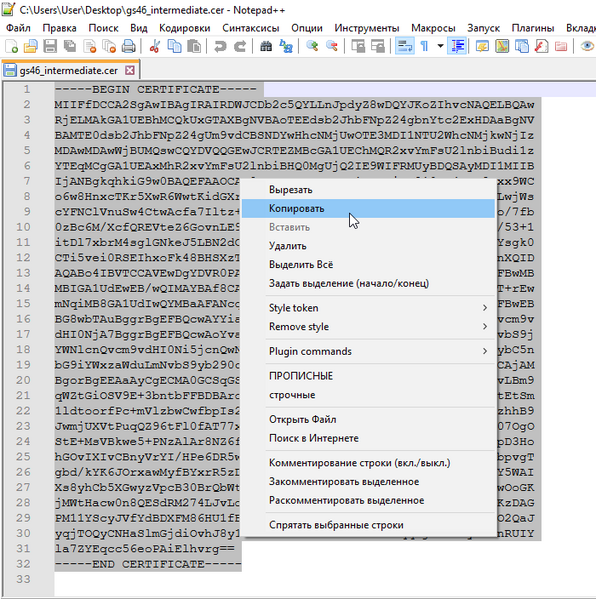Click the Undo arrow icon
This screenshot has width=596, height=599.
[x=220, y=47]
